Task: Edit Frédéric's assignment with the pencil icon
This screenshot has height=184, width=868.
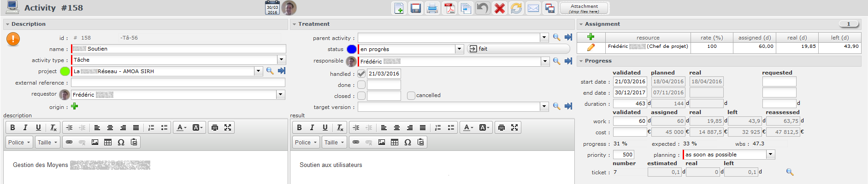Action: point(590,47)
